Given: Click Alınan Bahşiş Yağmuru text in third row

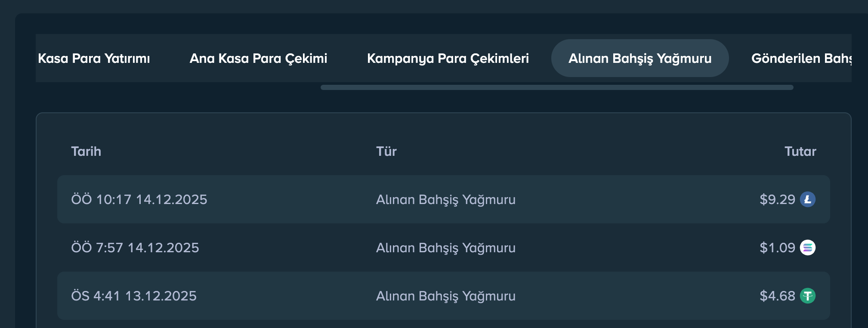Looking at the screenshot, I should click(x=446, y=296).
